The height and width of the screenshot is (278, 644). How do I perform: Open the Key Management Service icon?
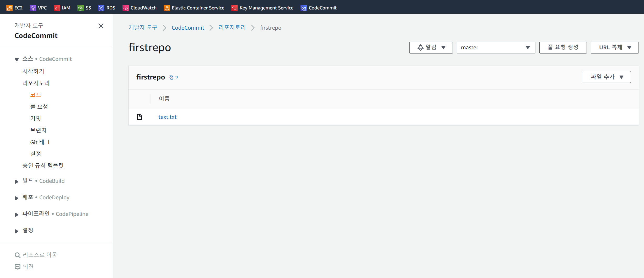pyautogui.click(x=234, y=8)
